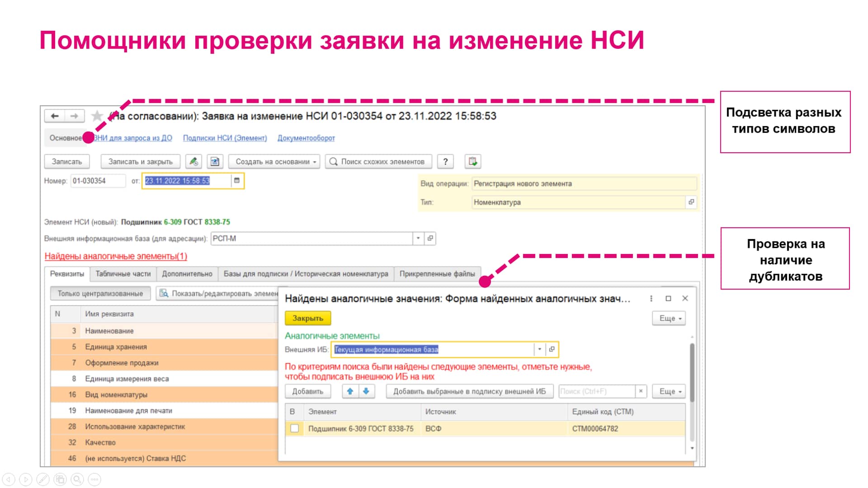Click the scrollbar down arrow in dialog
Screen dimensions: 868x488
[x=692, y=448]
